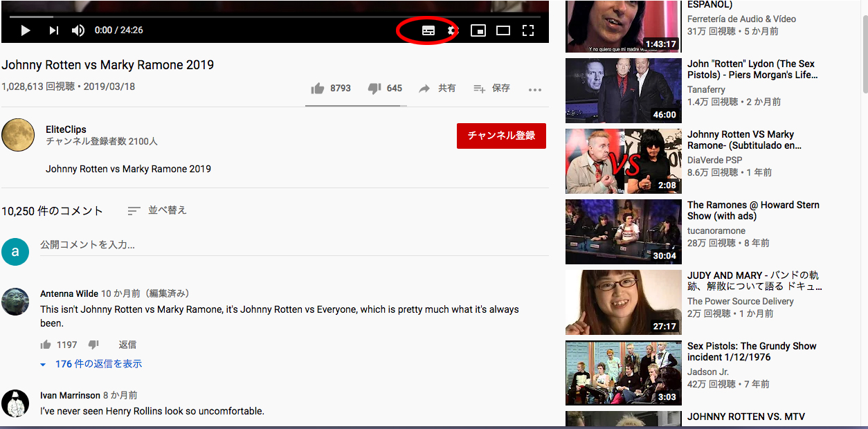Select the Johnny Rotten vs Marky Ramone description
868x429 pixels.
[x=128, y=169]
